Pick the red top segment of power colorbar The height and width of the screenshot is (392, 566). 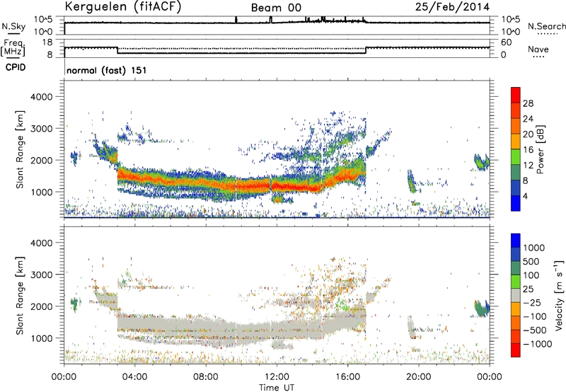click(516, 96)
